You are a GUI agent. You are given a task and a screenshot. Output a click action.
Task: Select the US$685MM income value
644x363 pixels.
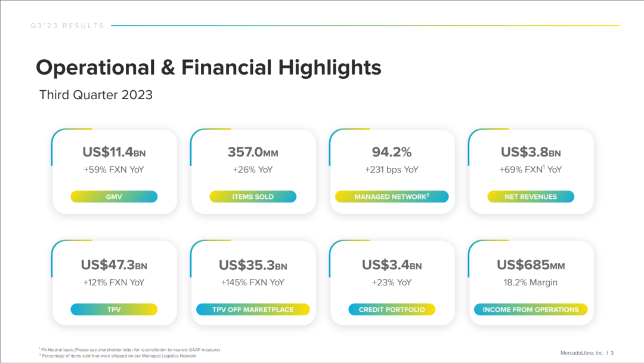click(x=531, y=264)
